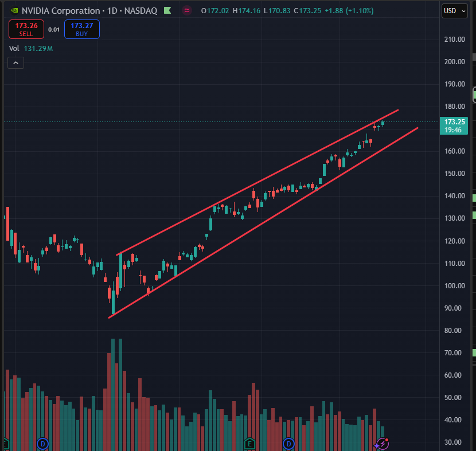This screenshot has width=476, height=451.
Task: Click the 40.00 price scale label
Action: click(453, 420)
